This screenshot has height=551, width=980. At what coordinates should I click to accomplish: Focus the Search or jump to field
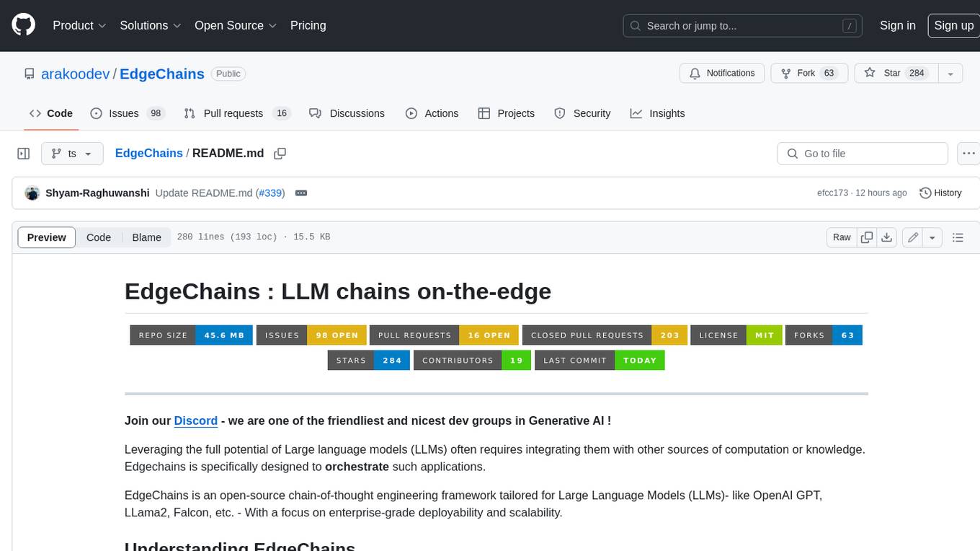tap(742, 25)
